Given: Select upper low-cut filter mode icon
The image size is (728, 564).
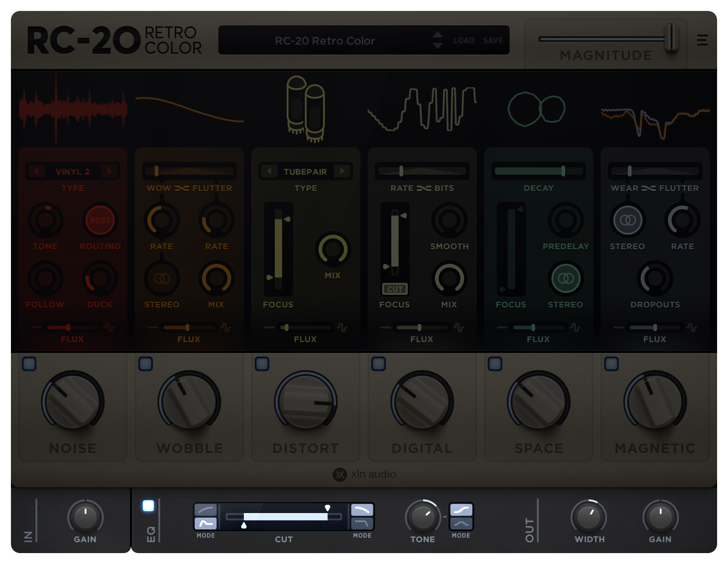Looking at the screenshot, I should coord(206,510).
